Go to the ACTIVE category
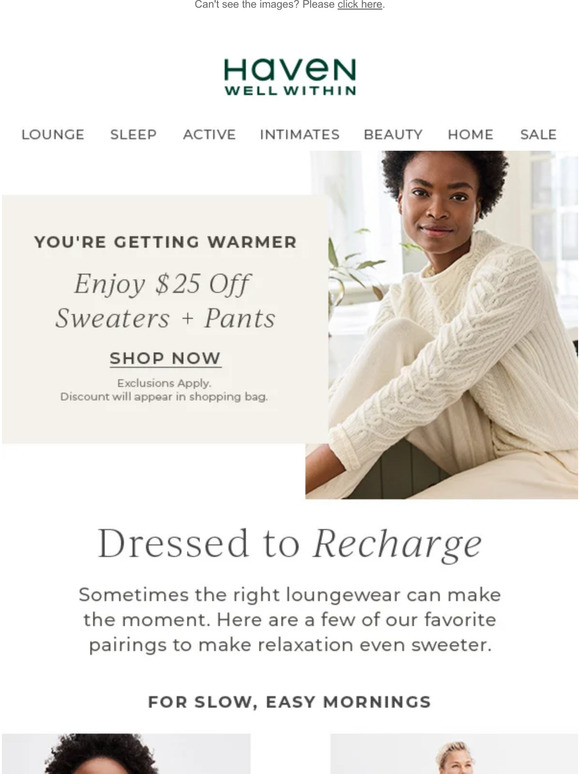 click(209, 134)
